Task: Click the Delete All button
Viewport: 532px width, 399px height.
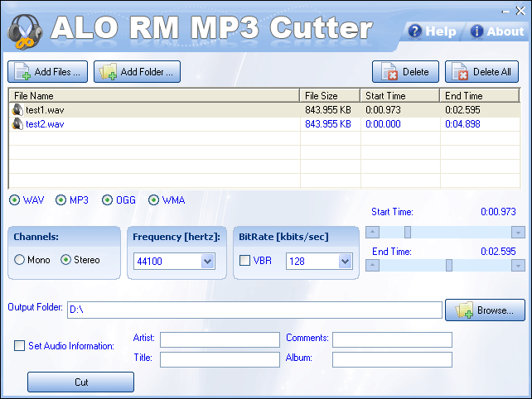Action: (481, 71)
